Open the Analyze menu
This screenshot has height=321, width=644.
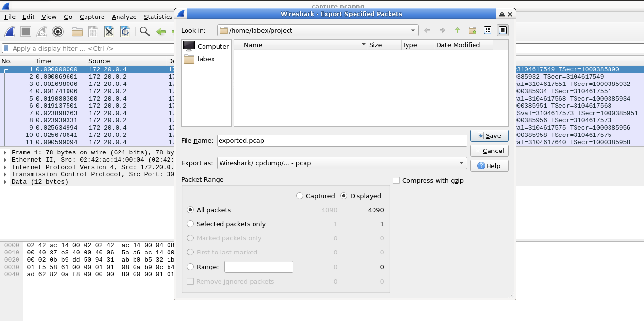pos(124,17)
